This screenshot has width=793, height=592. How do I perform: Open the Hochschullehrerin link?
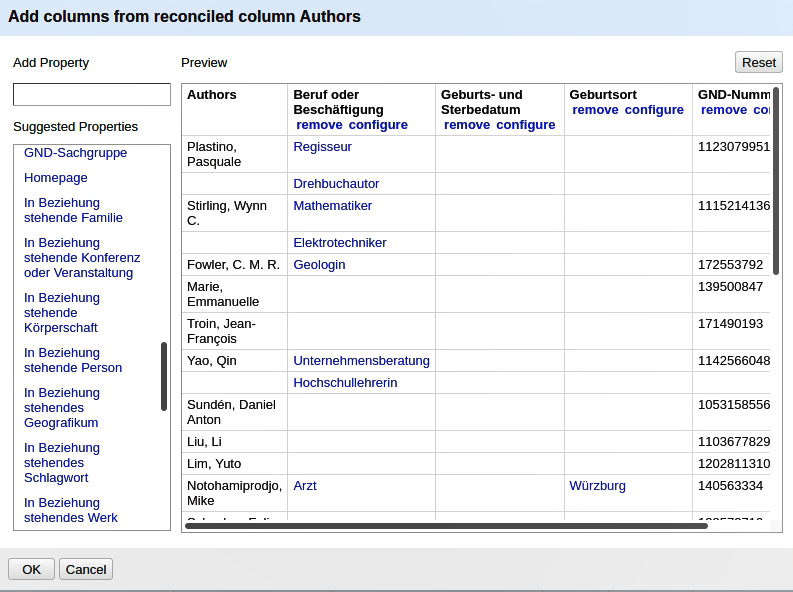point(345,383)
